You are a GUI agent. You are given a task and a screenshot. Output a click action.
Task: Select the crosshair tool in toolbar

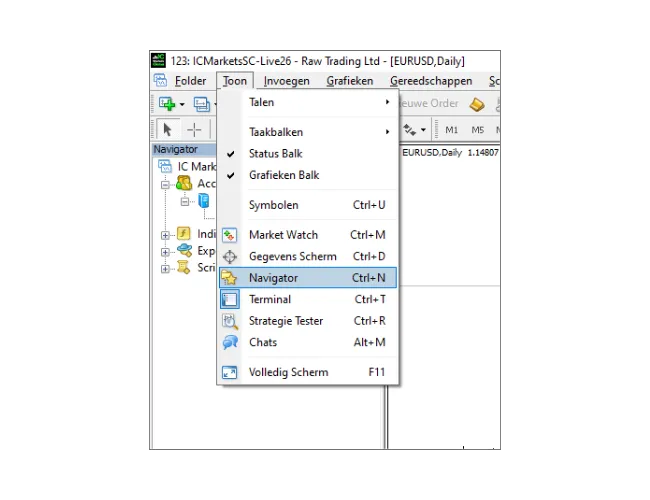194,130
